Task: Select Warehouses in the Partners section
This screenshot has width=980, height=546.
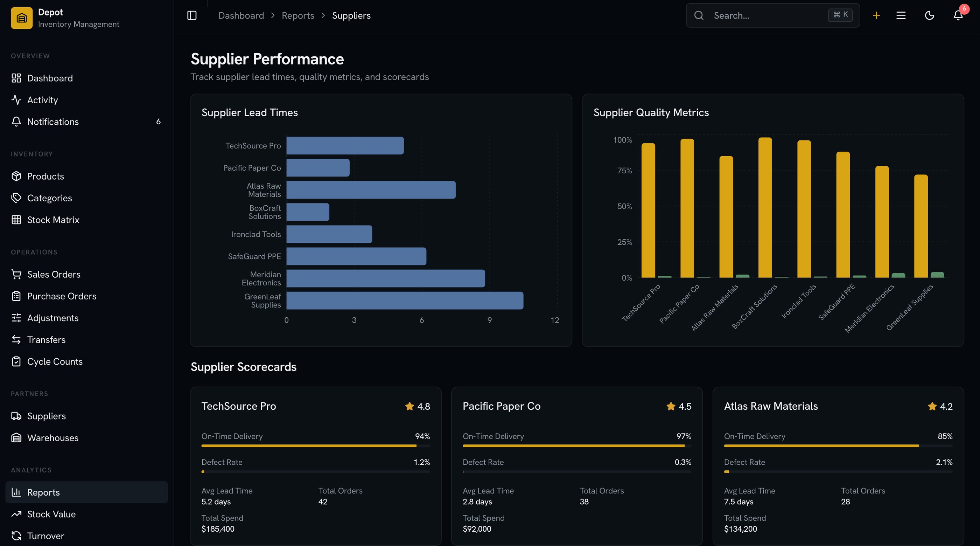Action: [87, 438]
